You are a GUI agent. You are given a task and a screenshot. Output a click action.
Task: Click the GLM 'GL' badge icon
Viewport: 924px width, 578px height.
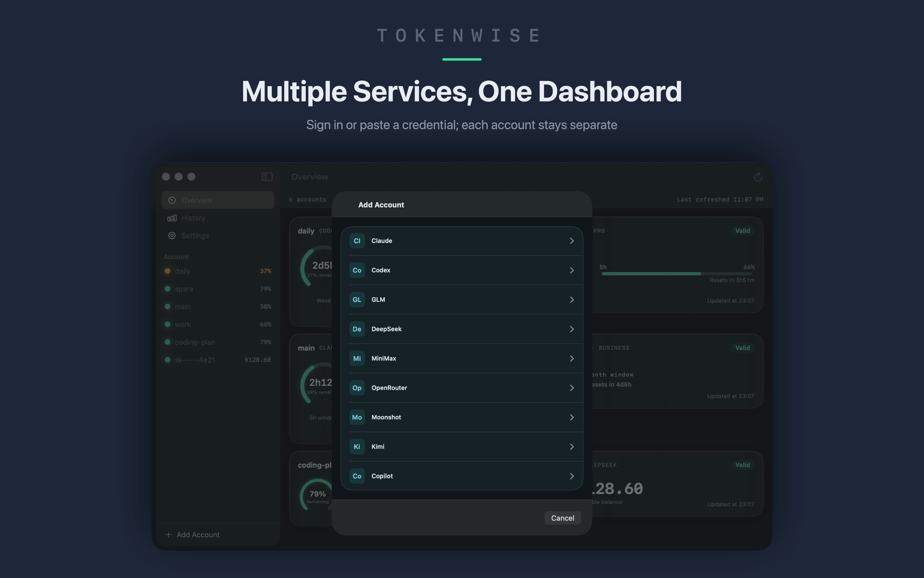(x=357, y=300)
